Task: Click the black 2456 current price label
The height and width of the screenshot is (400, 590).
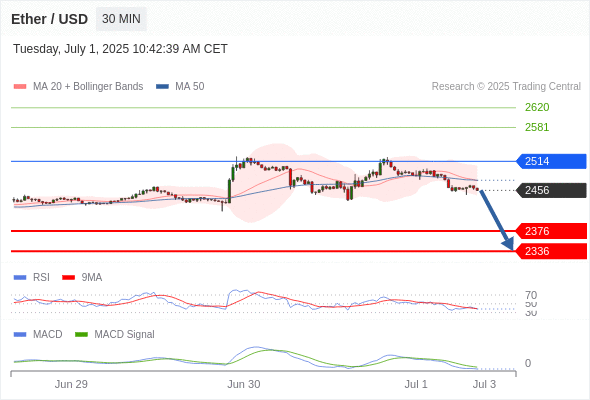Action: tap(551, 190)
